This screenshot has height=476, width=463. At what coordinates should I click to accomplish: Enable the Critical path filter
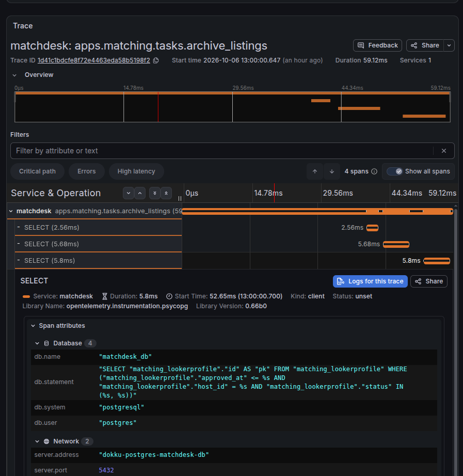[37, 171]
